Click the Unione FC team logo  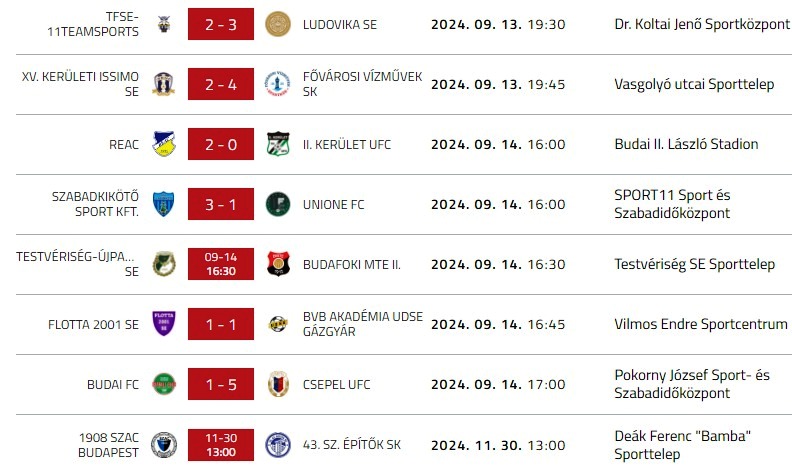[x=277, y=205]
